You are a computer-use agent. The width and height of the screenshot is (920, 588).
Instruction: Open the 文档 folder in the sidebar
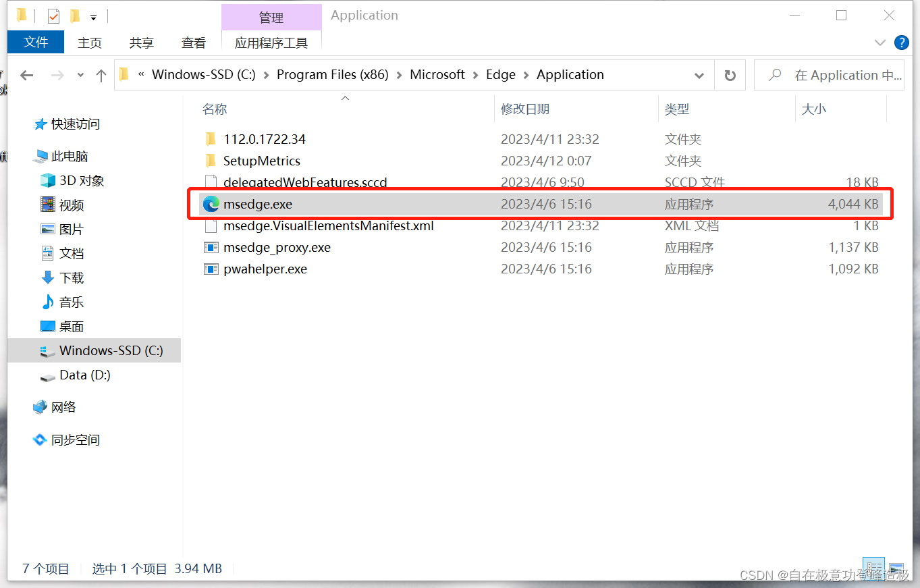tap(72, 254)
